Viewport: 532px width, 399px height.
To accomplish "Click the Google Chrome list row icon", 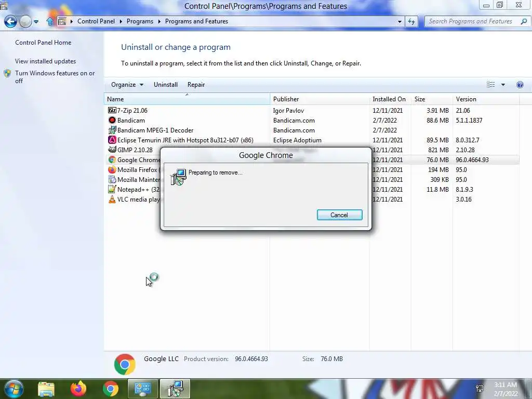I will tap(112, 159).
